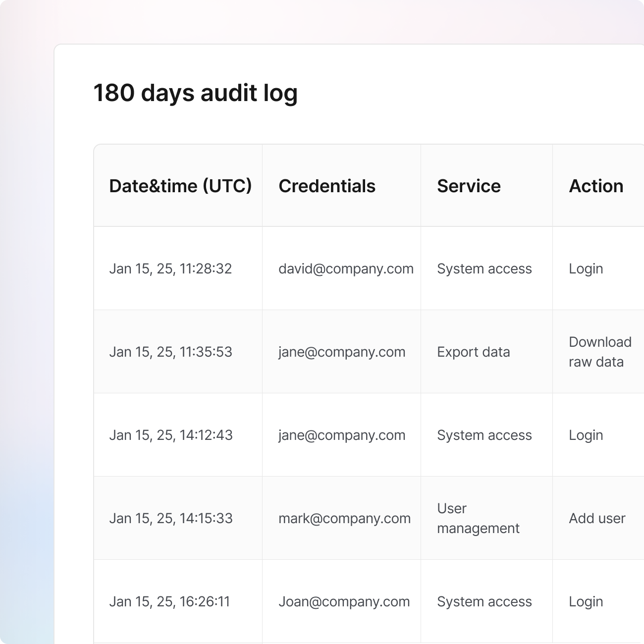
Task: Click the System access cell in row three
Action: (483, 435)
